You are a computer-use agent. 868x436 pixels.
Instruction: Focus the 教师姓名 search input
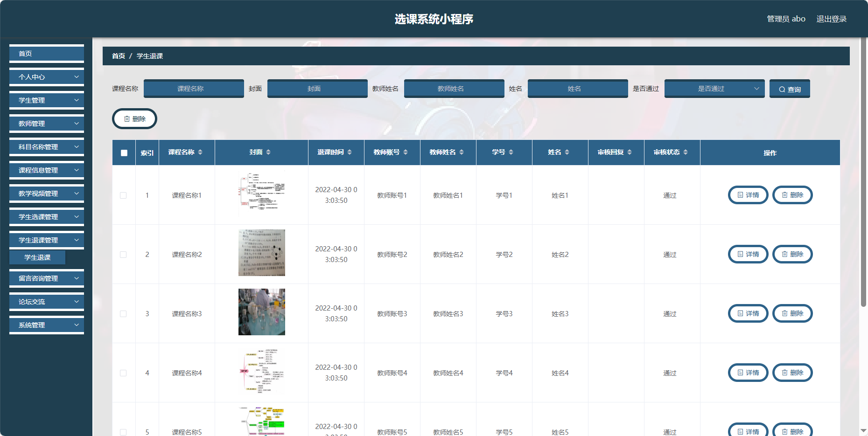(x=454, y=89)
